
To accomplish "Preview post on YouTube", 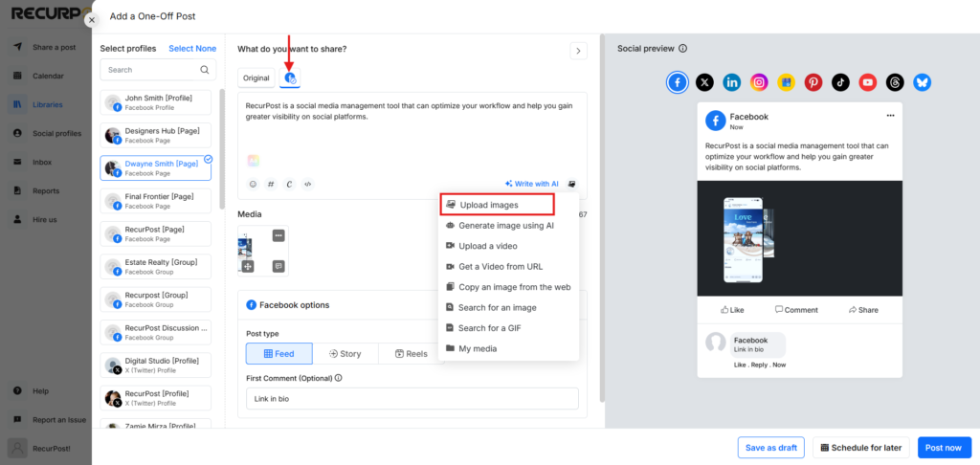I will tap(867, 82).
